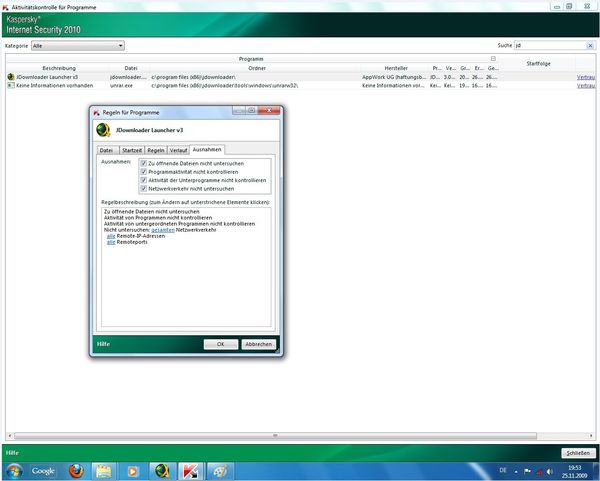Collapse the Programm column group
600x481 pixels.
click(493, 59)
